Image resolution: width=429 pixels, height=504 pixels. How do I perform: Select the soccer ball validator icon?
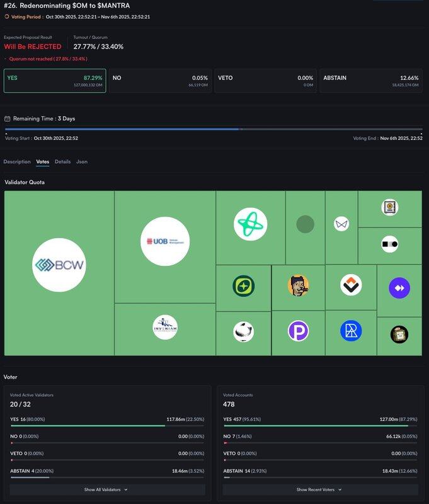pos(243,331)
